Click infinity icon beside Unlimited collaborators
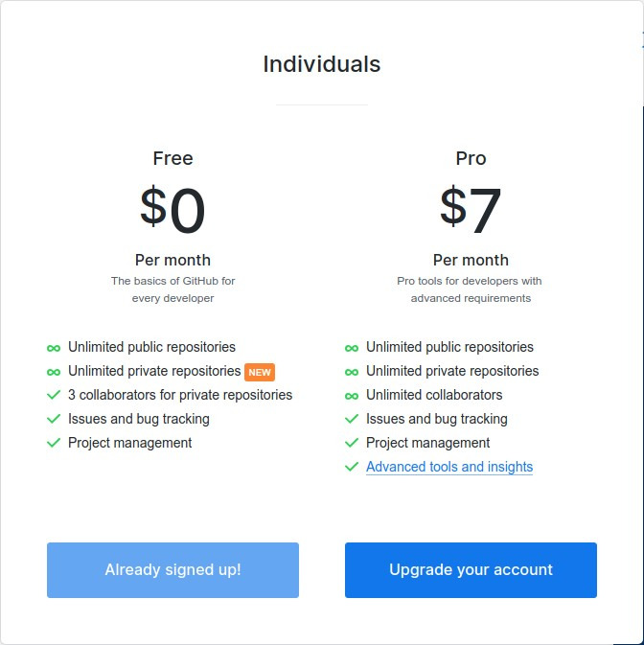Screen dimensions: 644x645 (352, 396)
